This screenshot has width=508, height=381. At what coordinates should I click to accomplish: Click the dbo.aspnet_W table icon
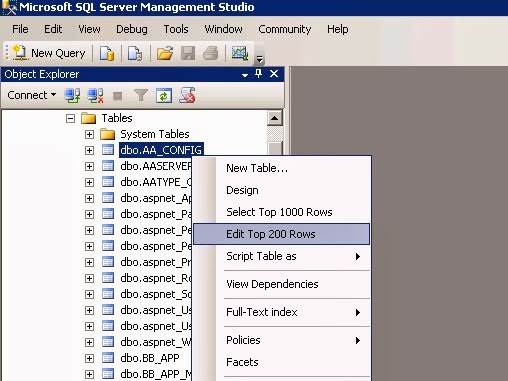[108, 342]
